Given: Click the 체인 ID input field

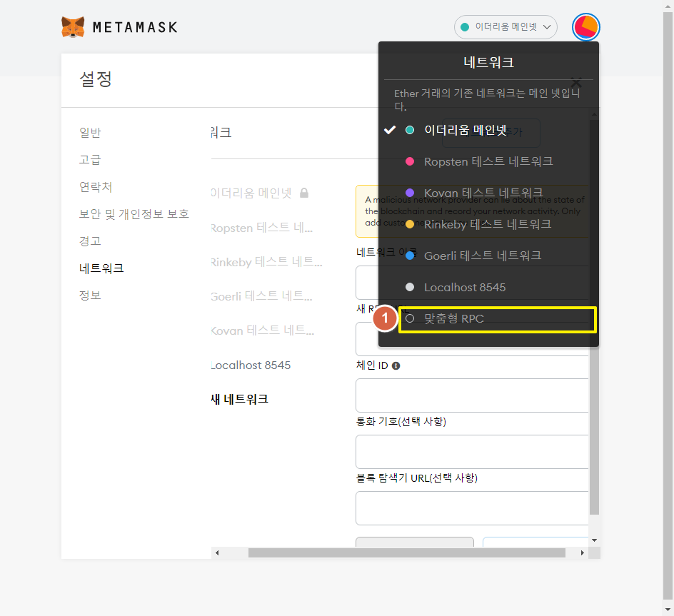Looking at the screenshot, I should coord(472,395).
